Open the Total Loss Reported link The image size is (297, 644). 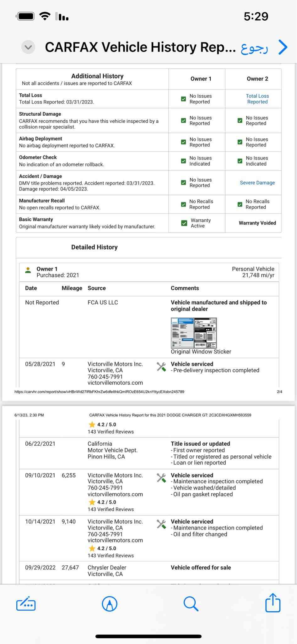tap(257, 99)
